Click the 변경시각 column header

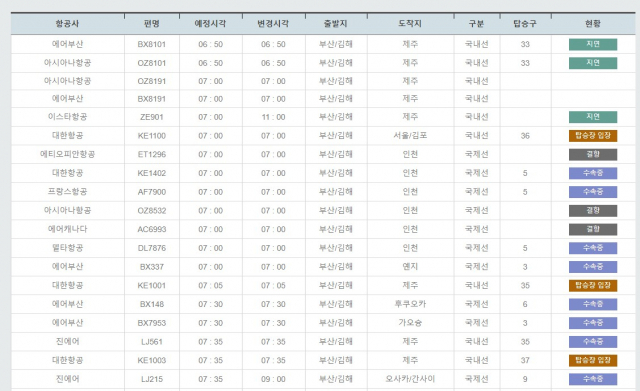273,24
